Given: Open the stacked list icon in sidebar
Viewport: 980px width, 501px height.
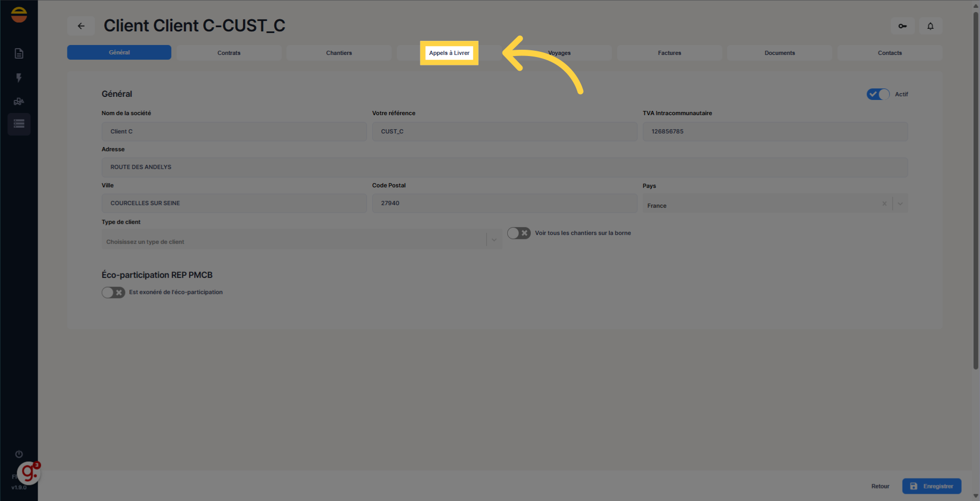Looking at the screenshot, I should point(19,124).
